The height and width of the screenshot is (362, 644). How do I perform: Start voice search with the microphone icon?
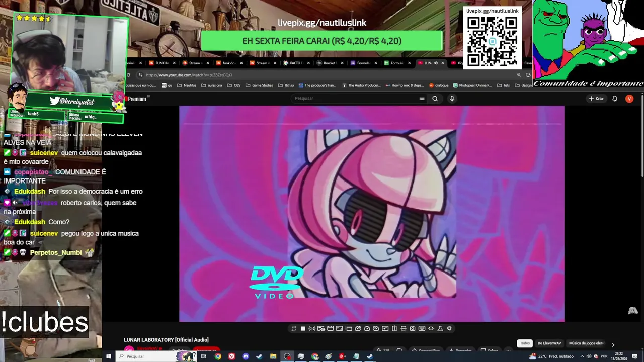coord(452,99)
